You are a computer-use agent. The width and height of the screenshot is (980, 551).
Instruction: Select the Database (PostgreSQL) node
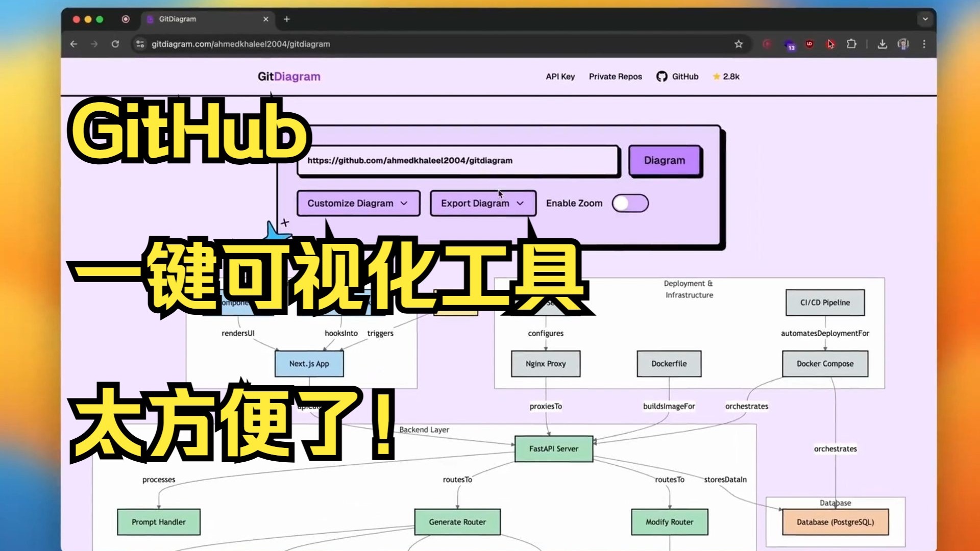(x=835, y=522)
